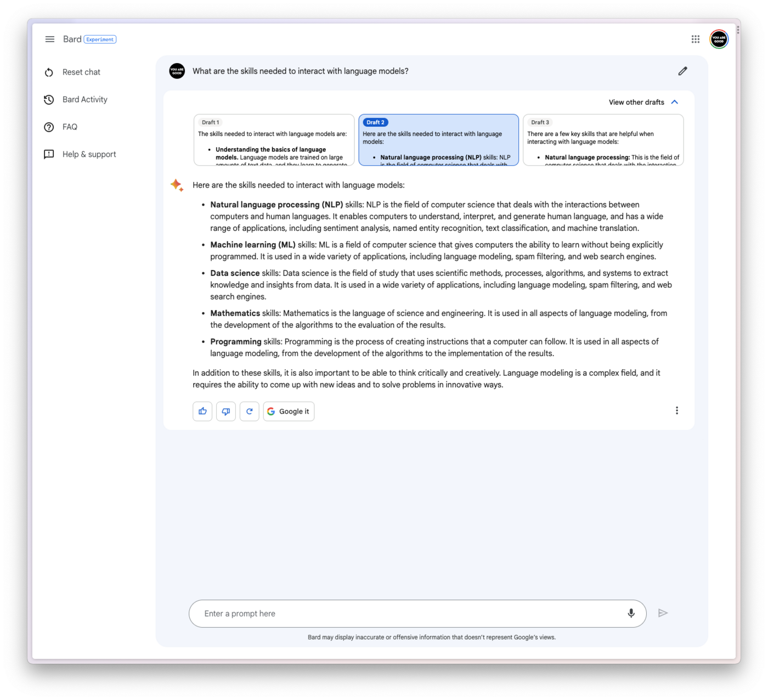Open FAQ in the sidebar
768x700 pixels.
click(x=70, y=127)
